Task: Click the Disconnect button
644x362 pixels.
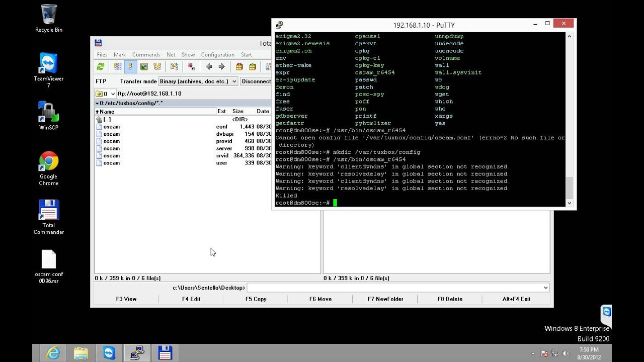Action: pyautogui.click(x=256, y=81)
